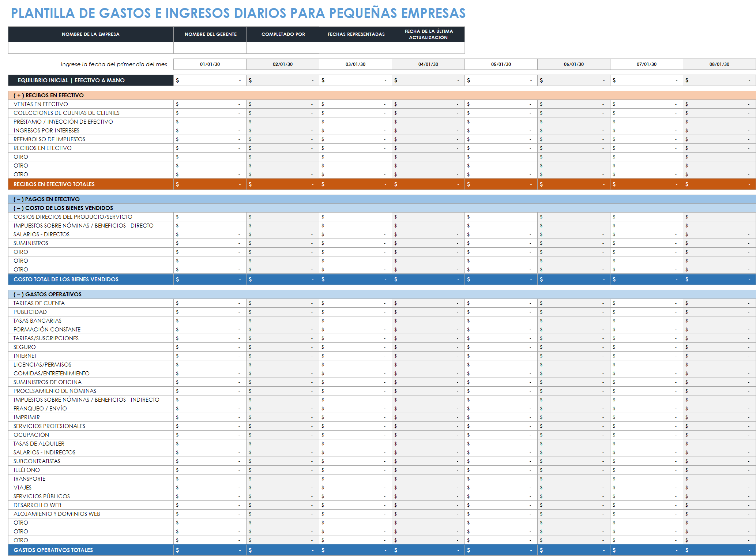Click the PROCESAMIENTO DE NÓMINAS row label
Image resolution: width=756 pixels, height=559 pixels.
[55, 391]
